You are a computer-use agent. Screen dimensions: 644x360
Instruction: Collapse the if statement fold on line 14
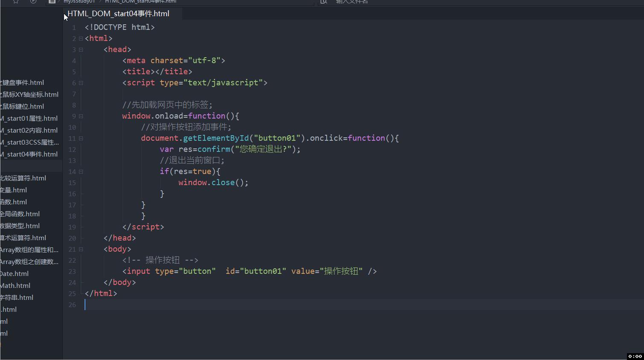tap(81, 171)
